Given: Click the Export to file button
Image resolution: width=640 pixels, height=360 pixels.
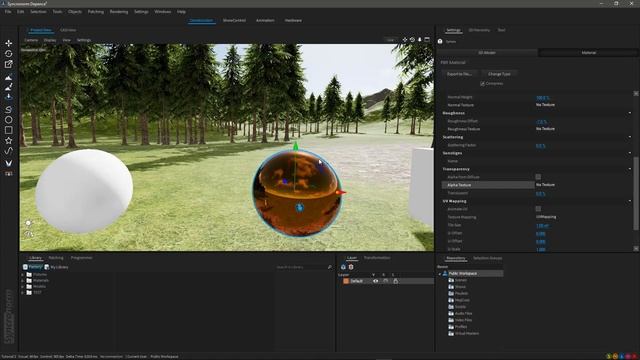Looking at the screenshot, I should [459, 74].
